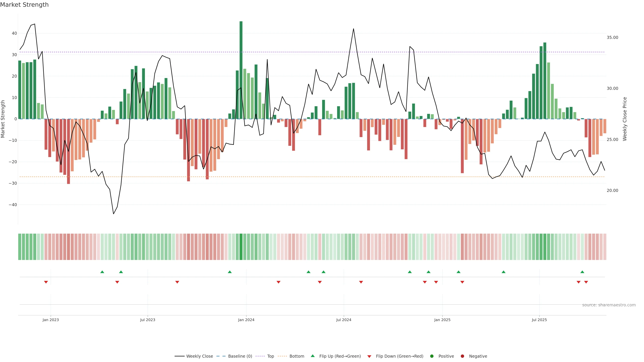The height and width of the screenshot is (362, 644).
Task: Click Flip Down red triangle legend icon
Action: point(369,356)
